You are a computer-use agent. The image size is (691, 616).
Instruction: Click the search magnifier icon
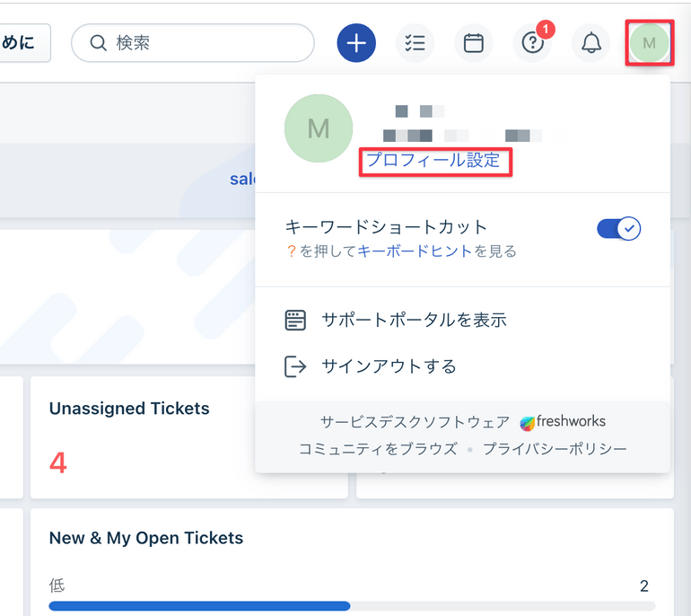click(98, 43)
